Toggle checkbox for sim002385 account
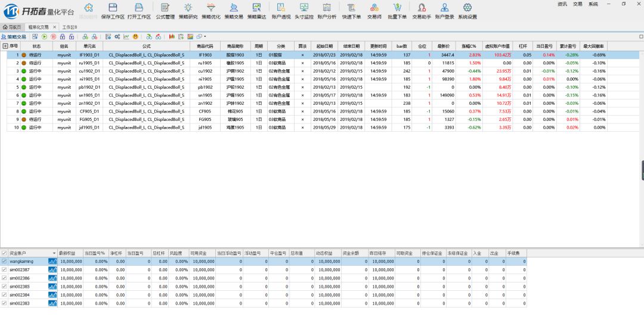The image size is (644, 323). (x=4, y=287)
